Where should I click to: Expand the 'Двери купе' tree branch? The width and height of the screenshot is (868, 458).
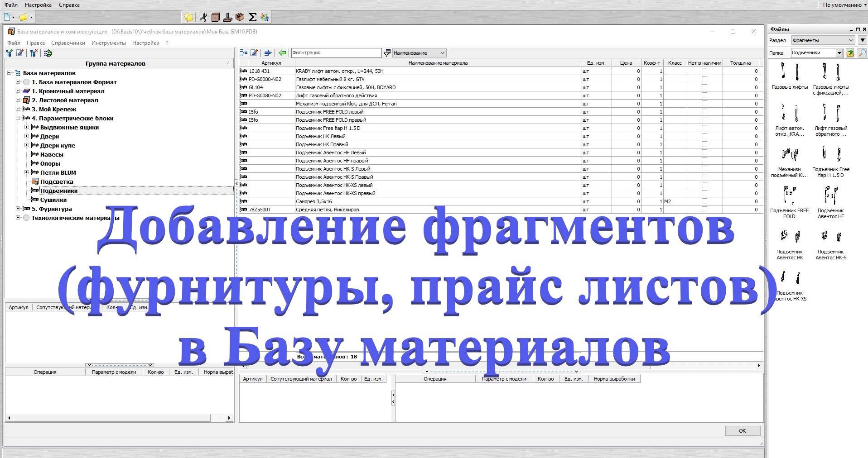(26, 145)
